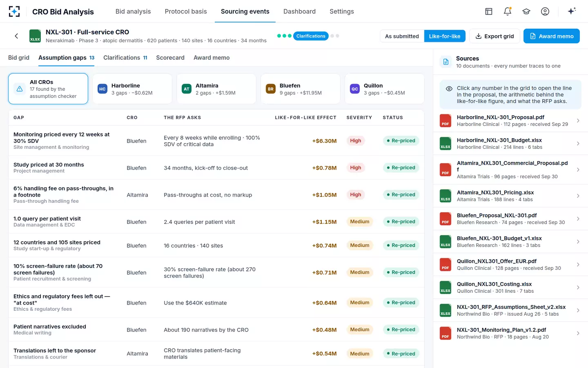Open the AI sparkle assistant icon
Viewport: 588px width, 368px height.
click(x=572, y=11)
